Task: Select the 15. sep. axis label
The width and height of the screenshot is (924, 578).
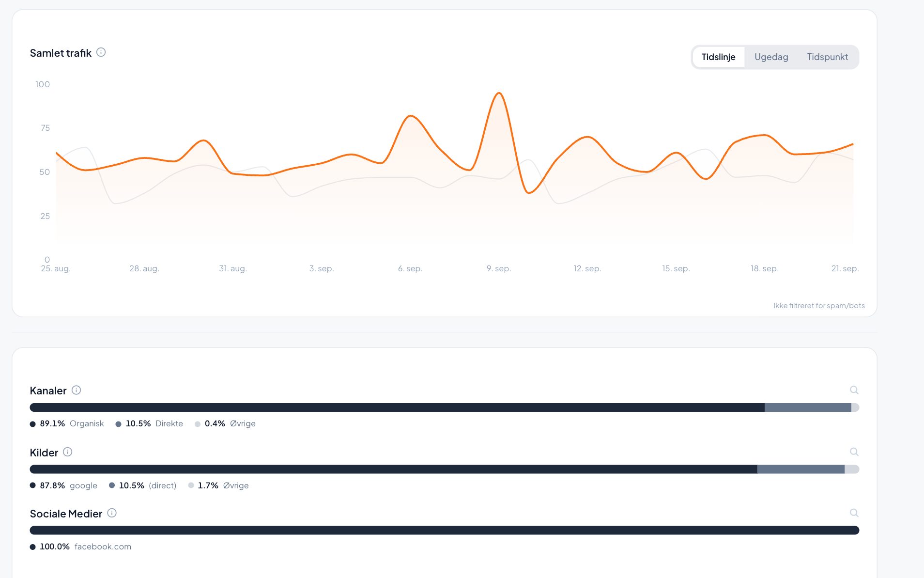Action: pyautogui.click(x=676, y=268)
